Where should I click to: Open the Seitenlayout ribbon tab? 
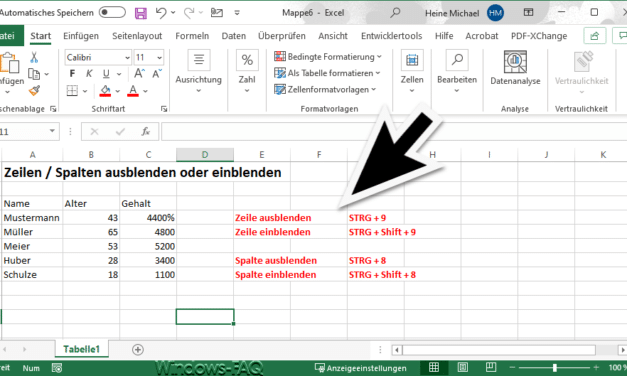(x=137, y=36)
